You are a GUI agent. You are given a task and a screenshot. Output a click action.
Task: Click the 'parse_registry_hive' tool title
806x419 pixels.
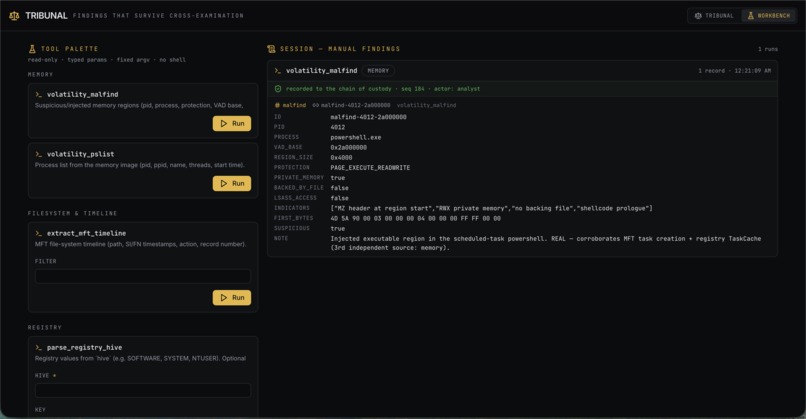(x=84, y=348)
